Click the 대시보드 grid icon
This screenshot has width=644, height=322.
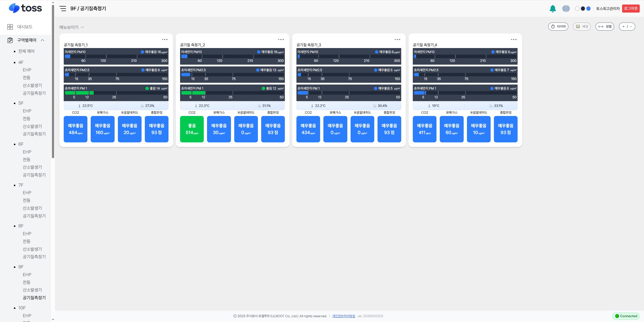tap(10, 27)
